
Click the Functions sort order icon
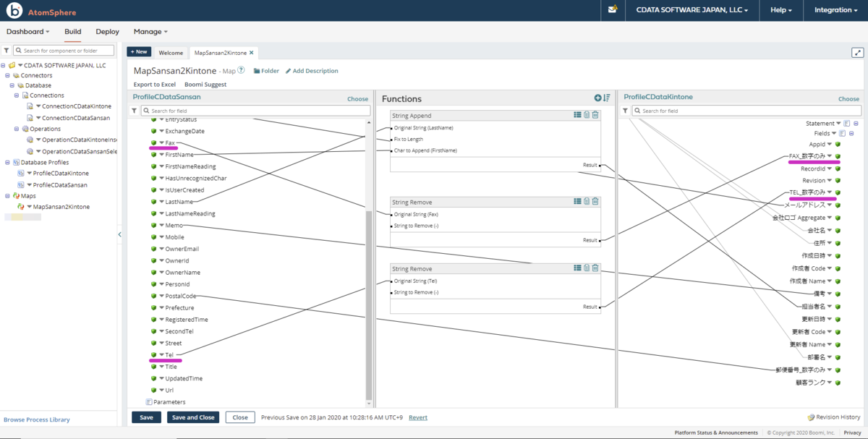(x=606, y=98)
